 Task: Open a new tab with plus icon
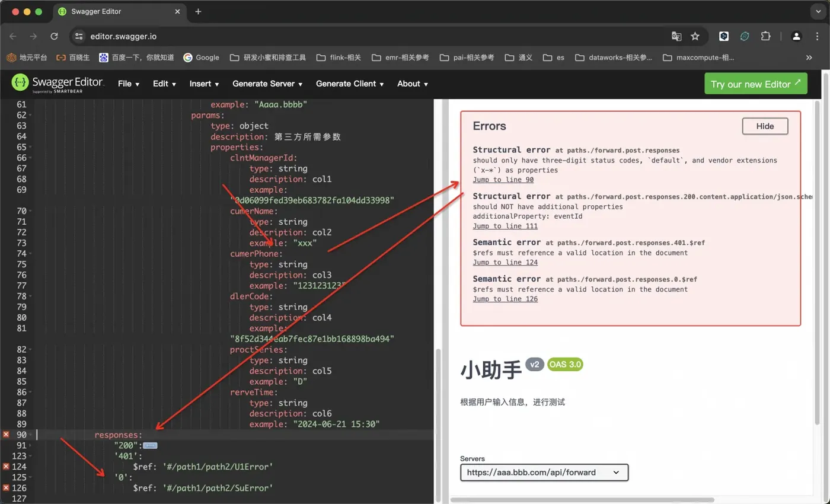coord(198,11)
